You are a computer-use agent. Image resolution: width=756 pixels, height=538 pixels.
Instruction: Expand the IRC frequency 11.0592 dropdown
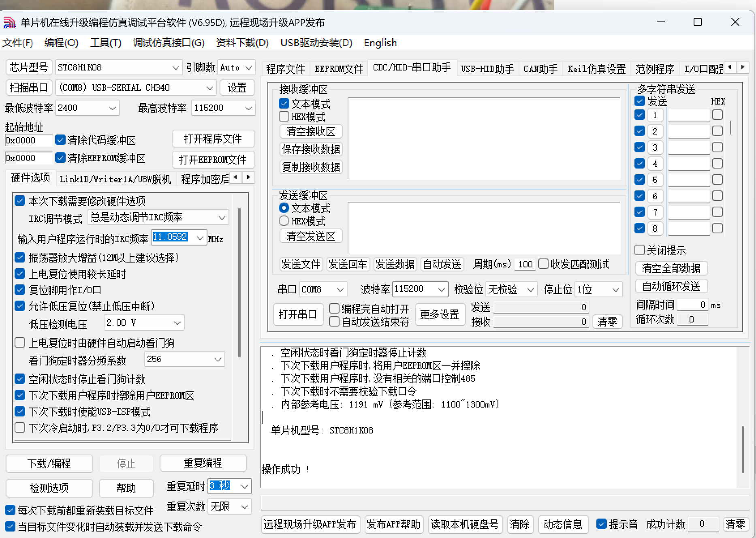(x=200, y=238)
